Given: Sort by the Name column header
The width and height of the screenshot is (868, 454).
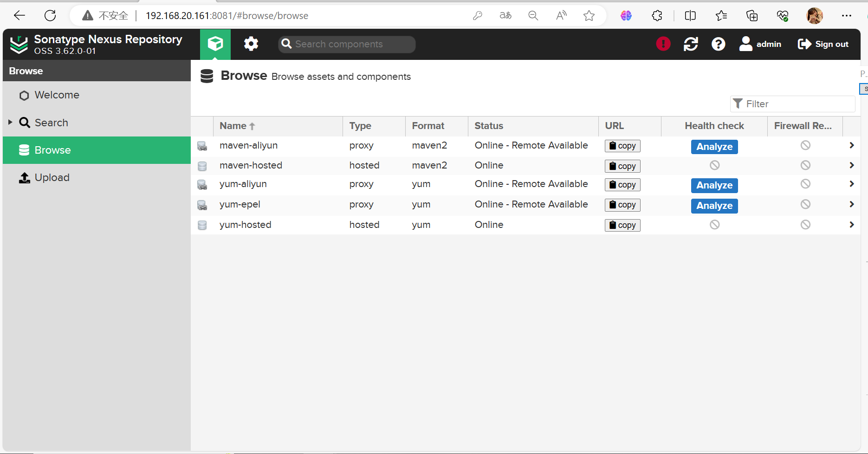Looking at the screenshot, I should 278,126.
